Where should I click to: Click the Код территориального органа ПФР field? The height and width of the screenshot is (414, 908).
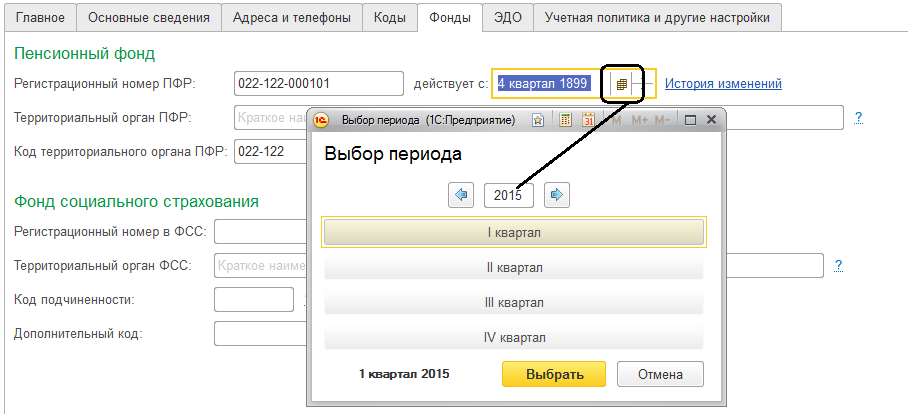point(270,152)
